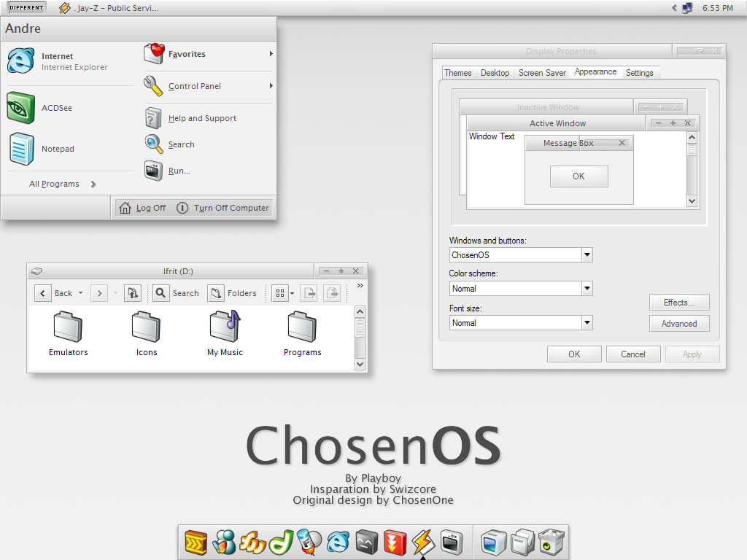Screen dimensions: 747x560
Task: Click the window-shaped dock icon
Action: [x=451, y=542]
